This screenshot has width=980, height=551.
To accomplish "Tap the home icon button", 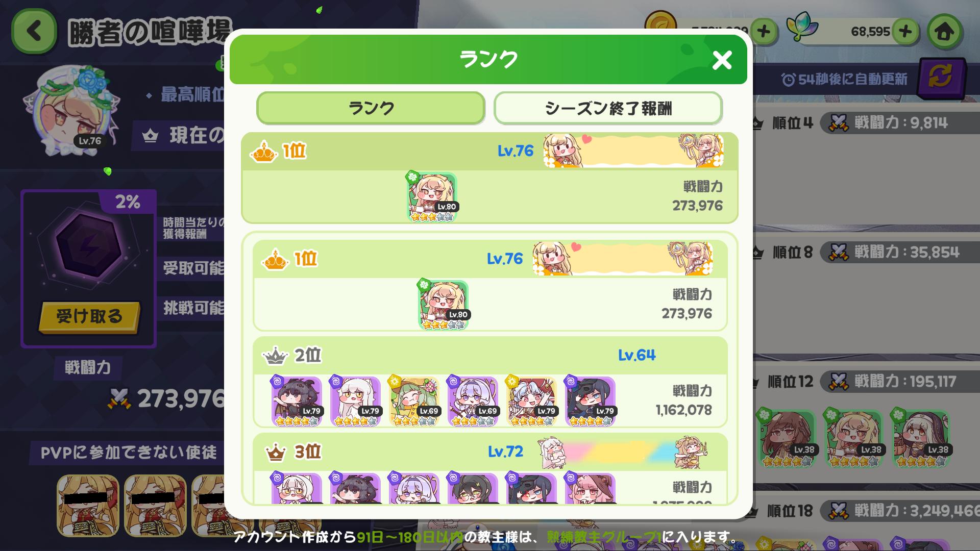I will point(944,32).
